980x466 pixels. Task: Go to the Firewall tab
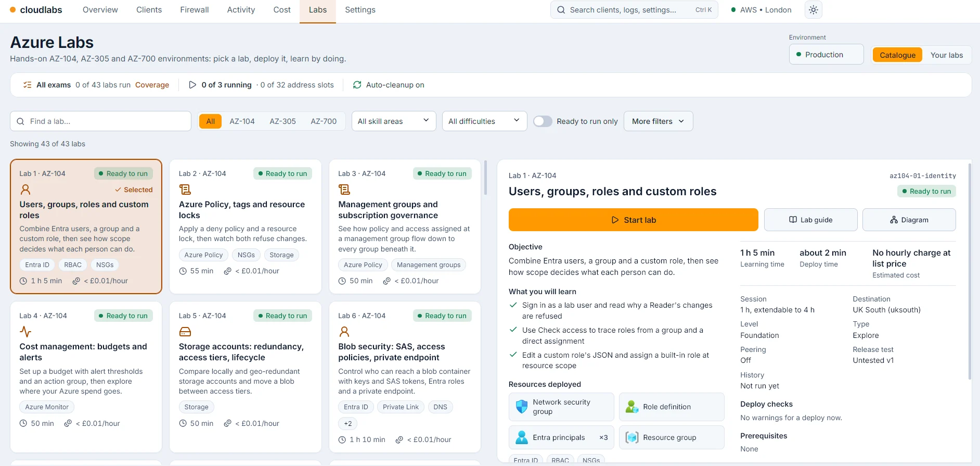coord(195,10)
